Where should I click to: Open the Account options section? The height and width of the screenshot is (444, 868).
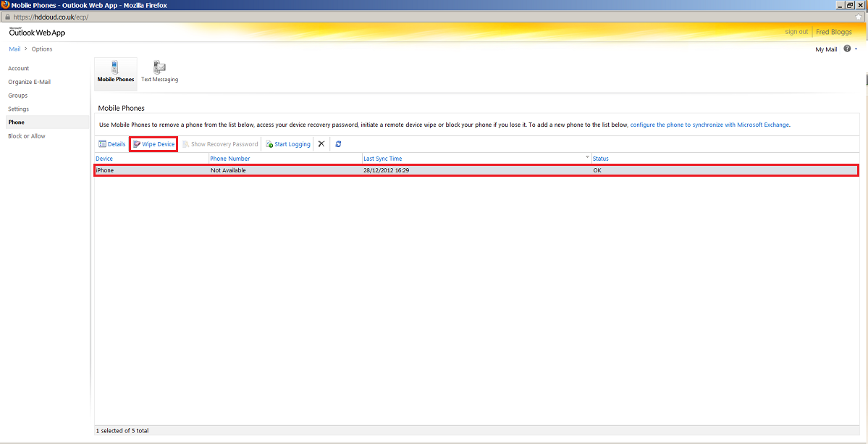pos(18,69)
